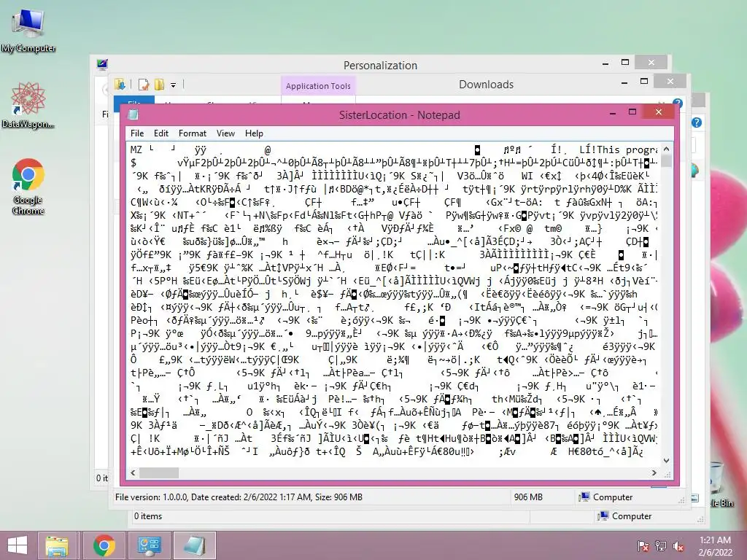Image resolution: width=747 pixels, height=560 pixels.
Task: Click the File tab in Downloads window
Action: click(134, 101)
